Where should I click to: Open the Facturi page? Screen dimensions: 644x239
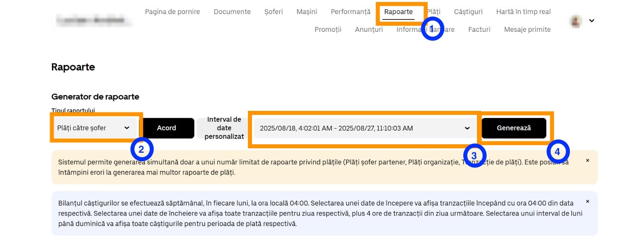(479, 29)
